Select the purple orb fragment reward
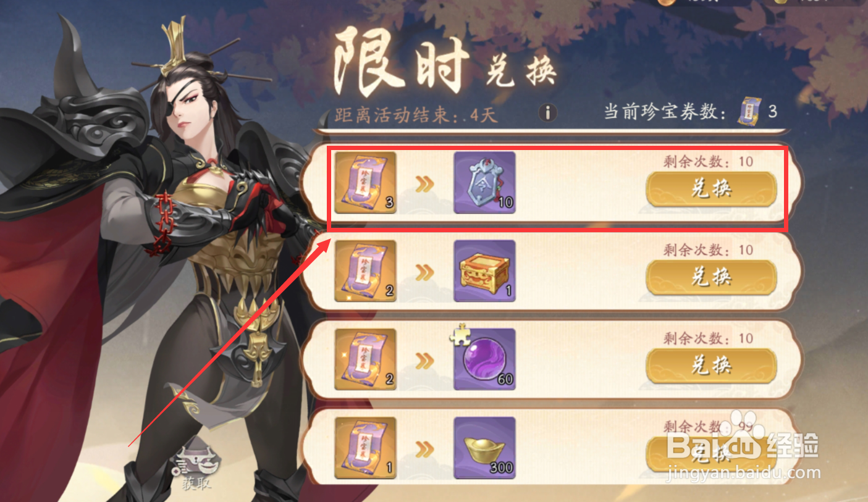Image resolution: width=868 pixels, height=502 pixels. (x=485, y=359)
